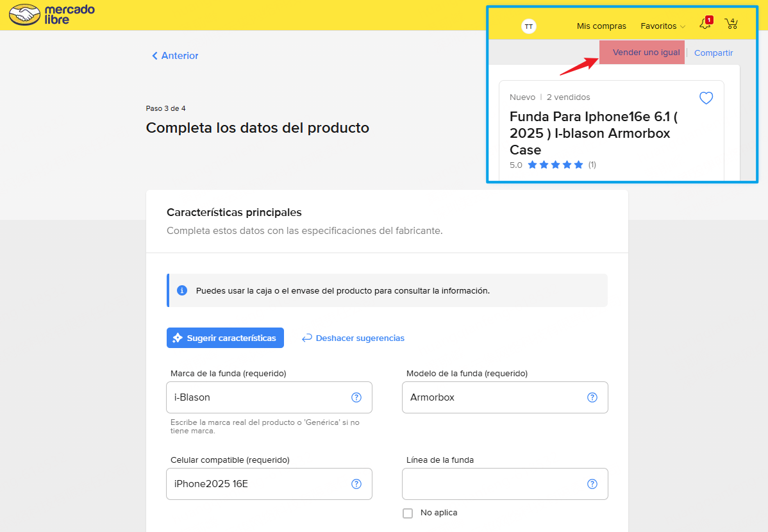Click the Características principales heading
The height and width of the screenshot is (532, 768).
(x=234, y=213)
